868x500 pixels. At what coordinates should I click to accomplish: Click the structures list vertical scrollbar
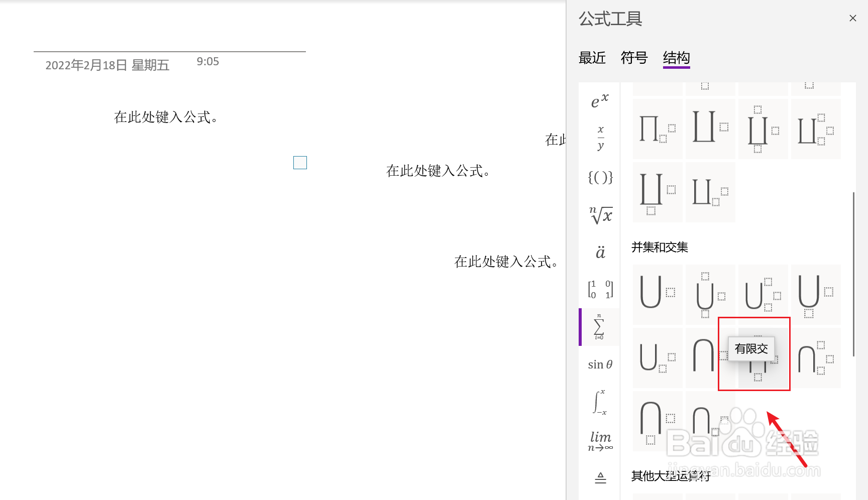(853, 274)
